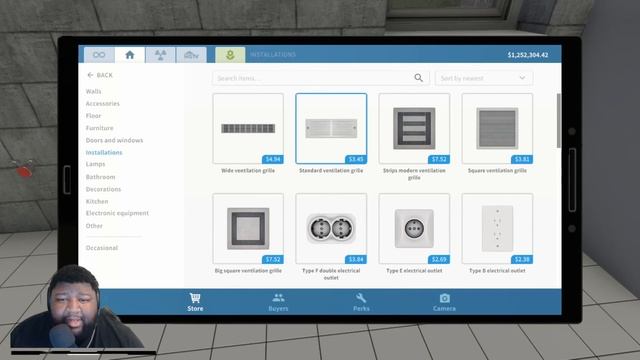Choose the Big square ventilation grille
640x360 pixels.
tap(248, 229)
